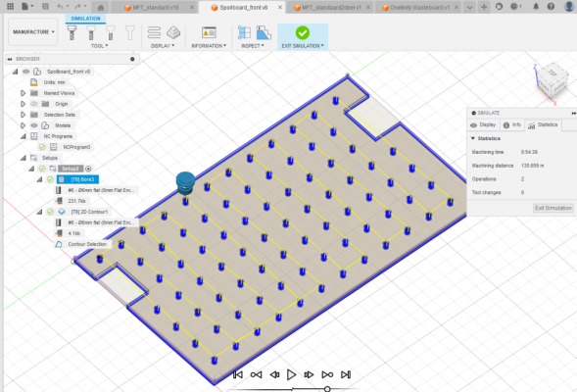Start simulation with the play button
577x392 pixels.
pyautogui.click(x=291, y=374)
